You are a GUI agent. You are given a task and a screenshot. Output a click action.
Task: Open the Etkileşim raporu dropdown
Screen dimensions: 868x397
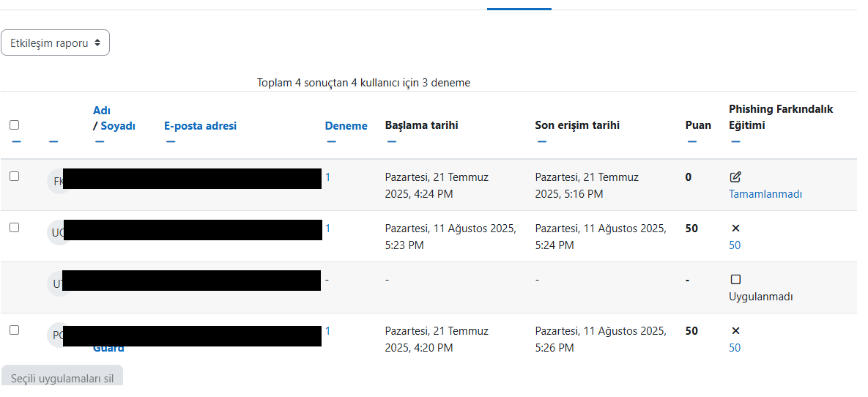click(x=55, y=43)
